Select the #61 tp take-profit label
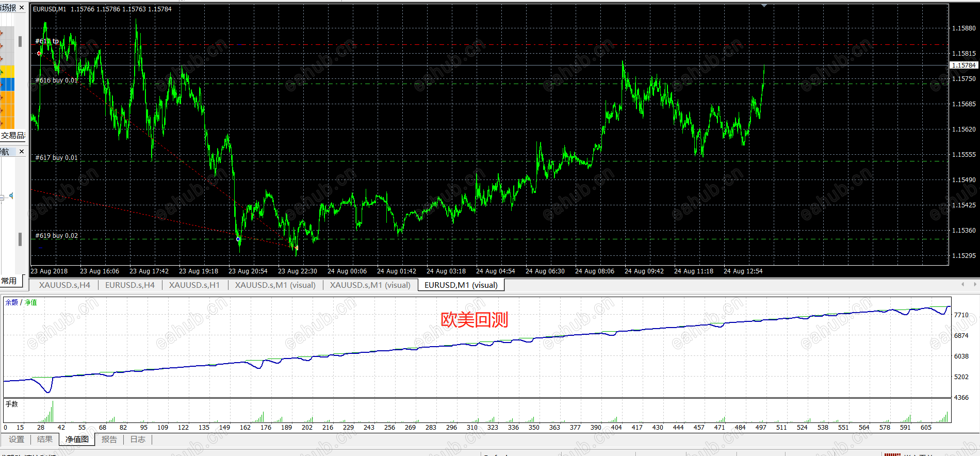This screenshot has width=980, height=456. click(x=47, y=41)
